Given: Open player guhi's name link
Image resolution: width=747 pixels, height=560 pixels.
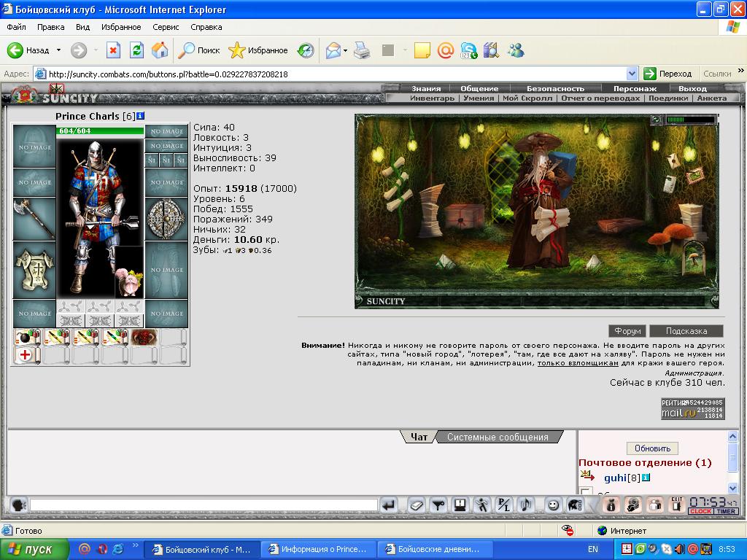Looking at the screenshot, I should (615, 478).
